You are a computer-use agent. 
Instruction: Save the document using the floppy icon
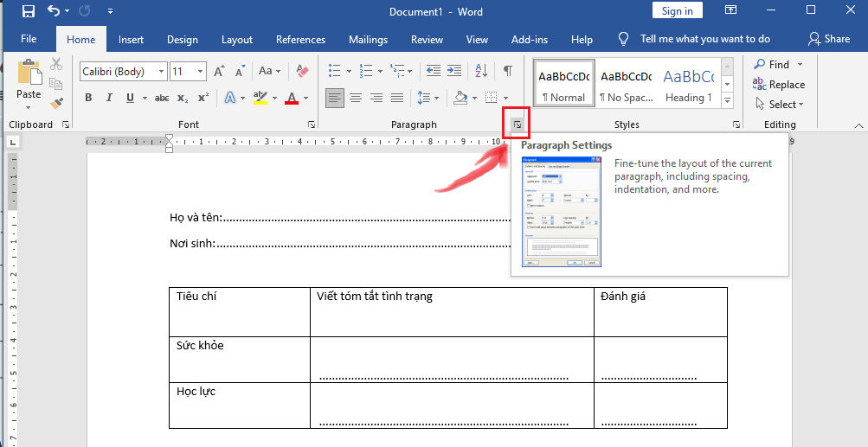tap(28, 11)
